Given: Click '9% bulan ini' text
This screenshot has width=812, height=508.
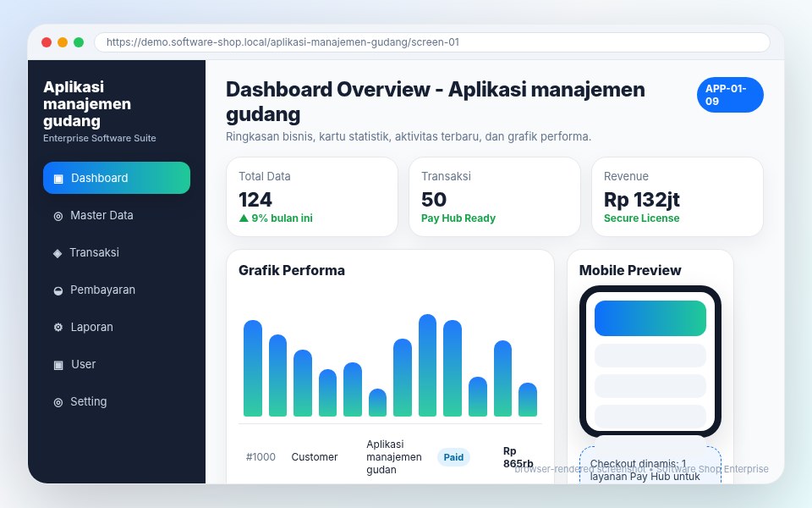Looking at the screenshot, I should coord(283,218).
